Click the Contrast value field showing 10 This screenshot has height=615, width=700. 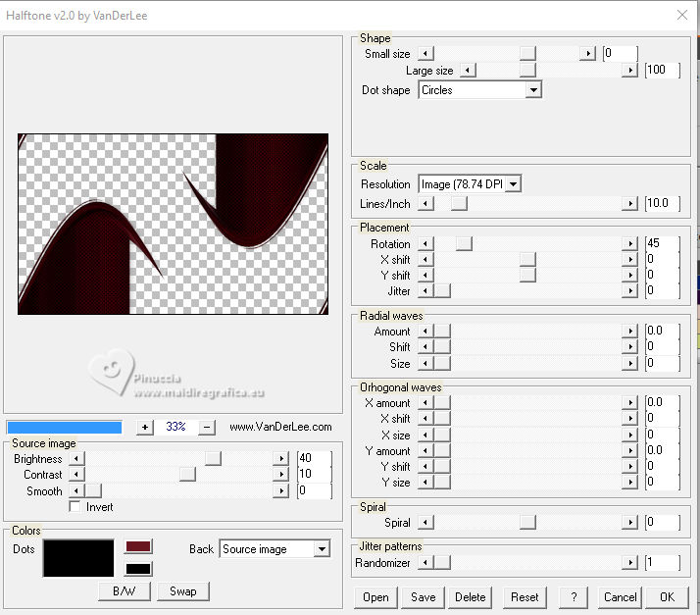click(x=315, y=475)
